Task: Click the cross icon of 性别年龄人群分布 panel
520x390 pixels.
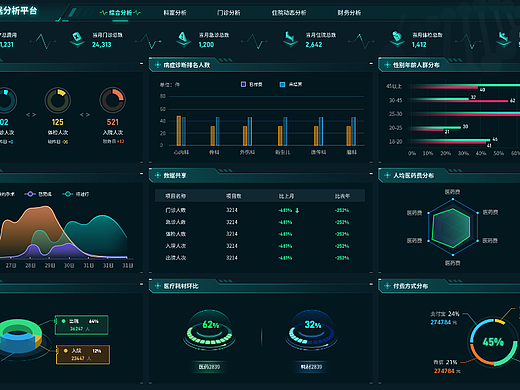Action: [x=387, y=65]
